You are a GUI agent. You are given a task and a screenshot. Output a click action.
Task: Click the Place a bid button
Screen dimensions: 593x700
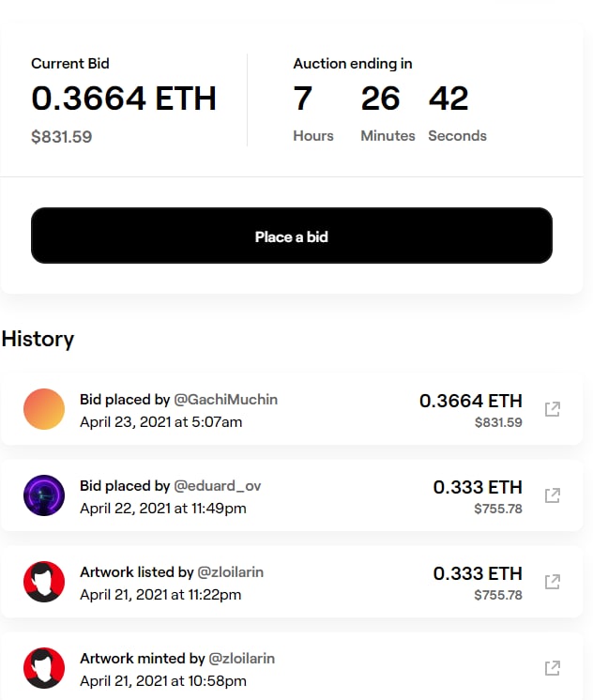click(291, 236)
